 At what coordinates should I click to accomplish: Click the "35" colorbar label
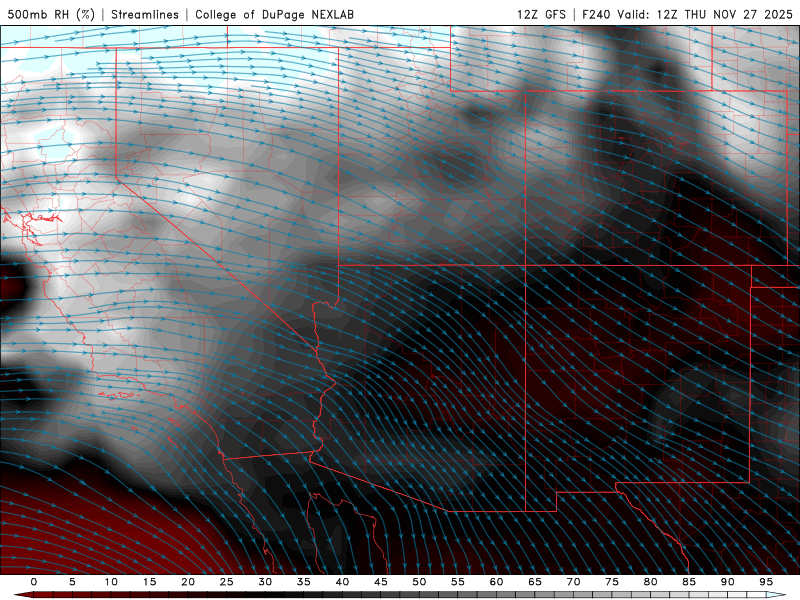tap(304, 582)
